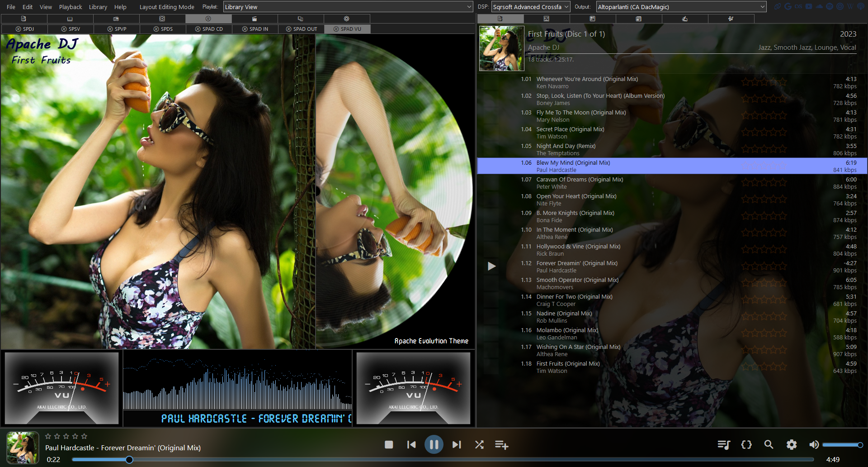
Task: Switch to the SPVP tab
Action: tap(117, 29)
